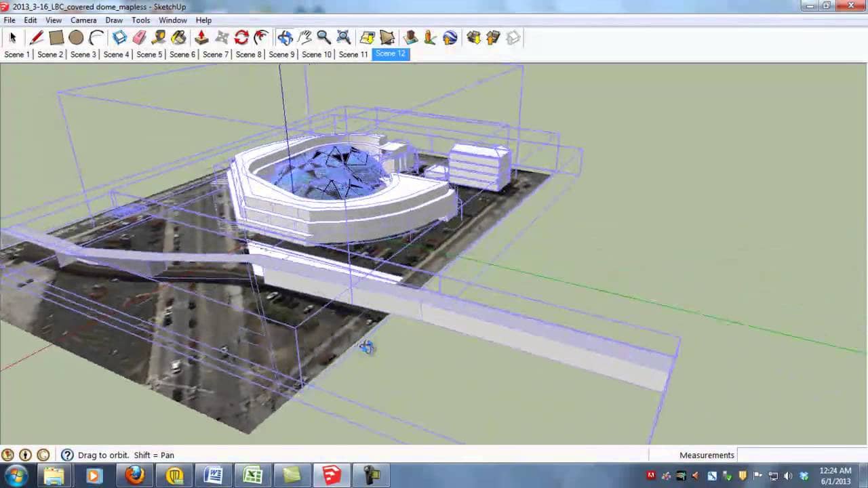This screenshot has height=488, width=868.
Task: Open Firefox from the taskbar
Action: 134,475
